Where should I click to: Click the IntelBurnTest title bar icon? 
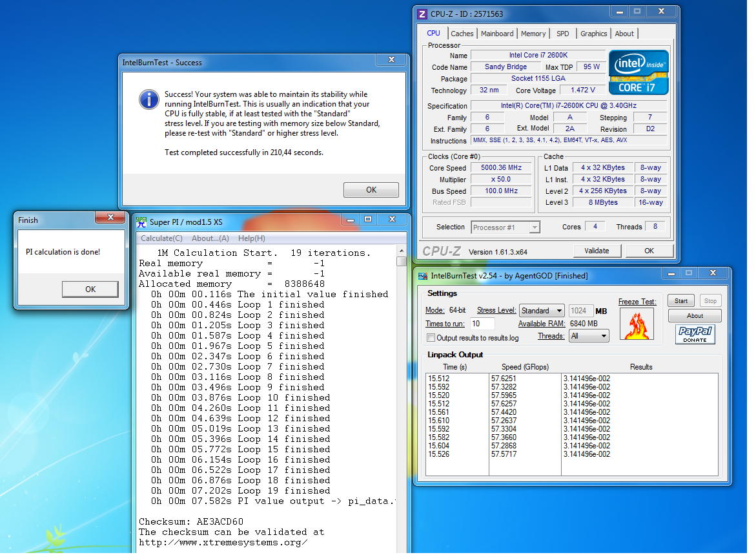[x=423, y=276]
